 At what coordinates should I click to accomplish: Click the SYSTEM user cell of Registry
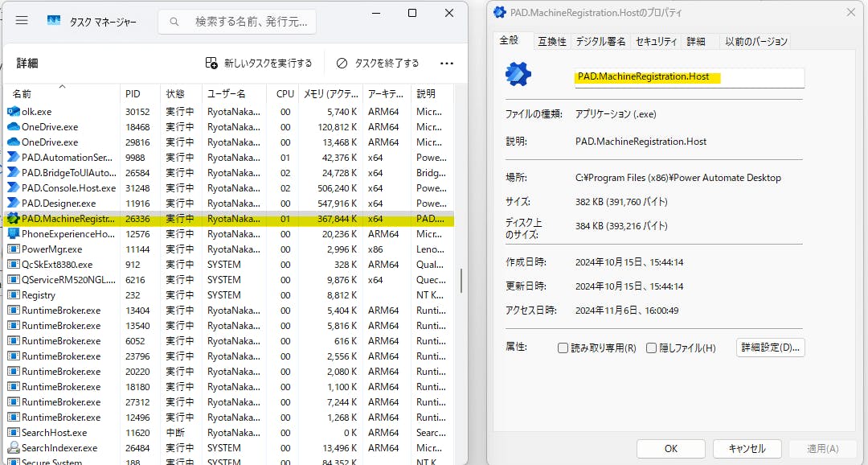click(x=223, y=295)
